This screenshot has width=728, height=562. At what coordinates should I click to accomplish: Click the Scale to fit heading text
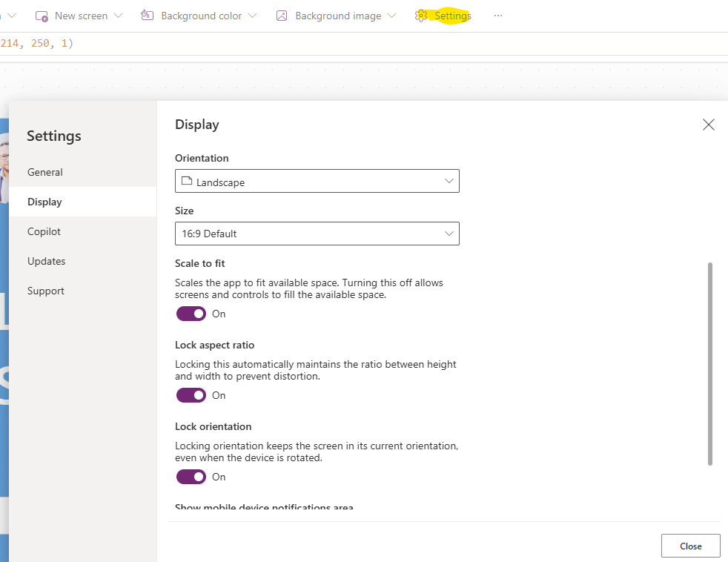coord(199,264)
